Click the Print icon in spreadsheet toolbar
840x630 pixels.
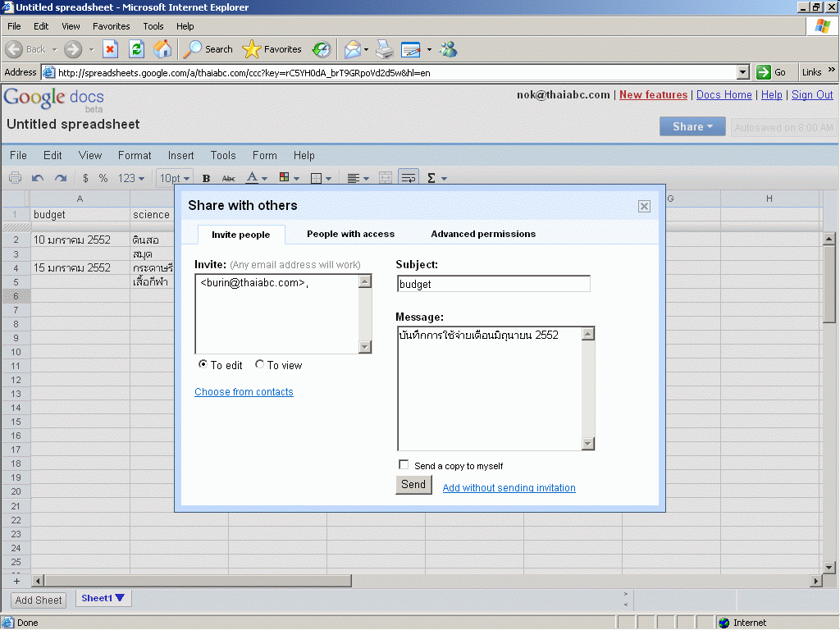[15, 178]
